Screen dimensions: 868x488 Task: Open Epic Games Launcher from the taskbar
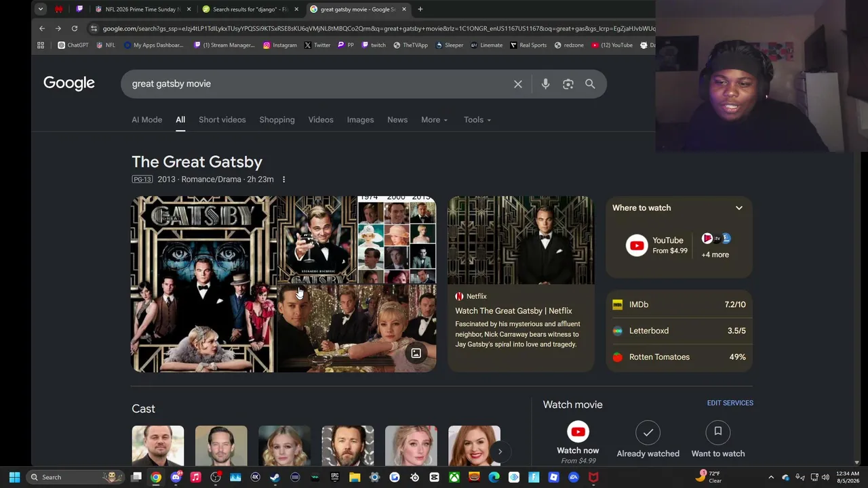[335, 477]
